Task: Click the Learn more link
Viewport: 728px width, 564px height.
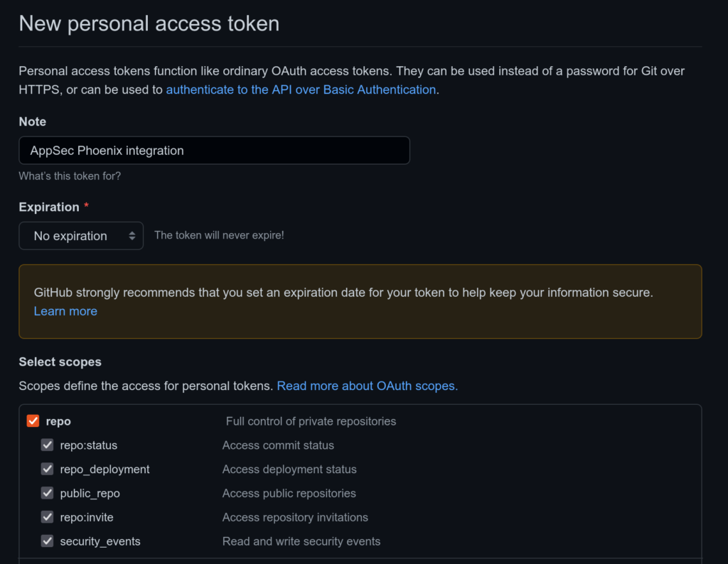Action: pyautogui.click(x=65, y=311)
